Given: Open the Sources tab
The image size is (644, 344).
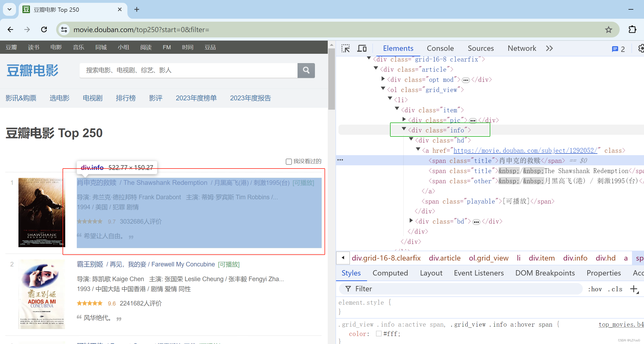Looking at the screenshot, I should pyautogui.click(x=481, y=48).
